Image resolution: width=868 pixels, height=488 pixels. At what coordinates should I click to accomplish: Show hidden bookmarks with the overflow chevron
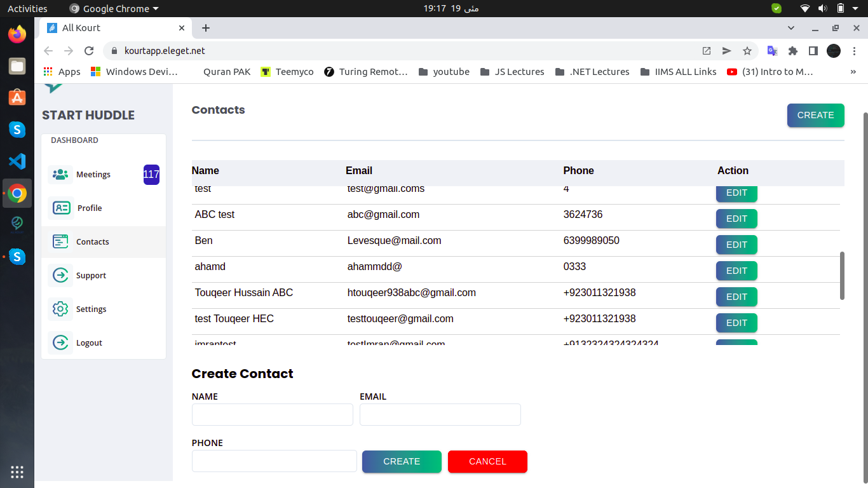[x=853, y=72]
